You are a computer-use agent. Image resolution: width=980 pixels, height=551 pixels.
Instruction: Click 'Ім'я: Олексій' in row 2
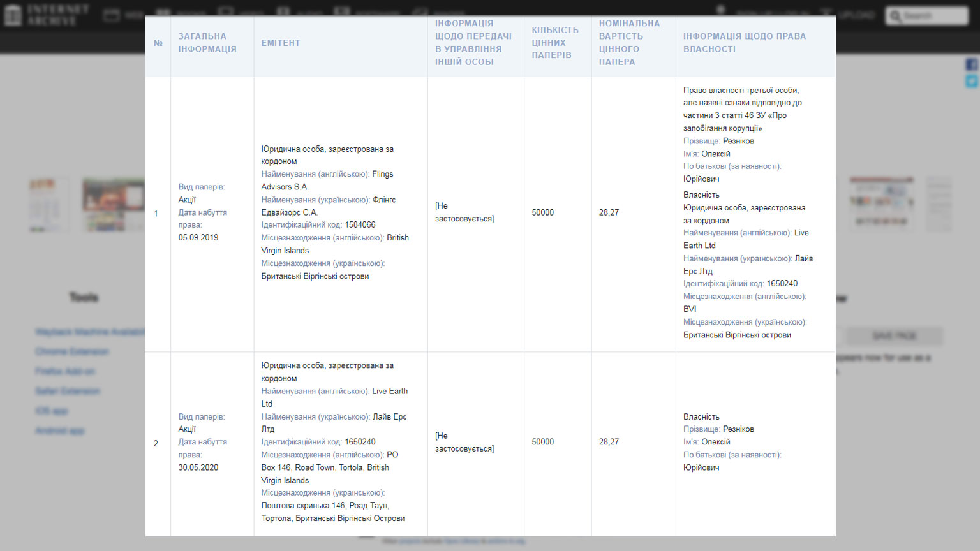click(x=707, y=442)
